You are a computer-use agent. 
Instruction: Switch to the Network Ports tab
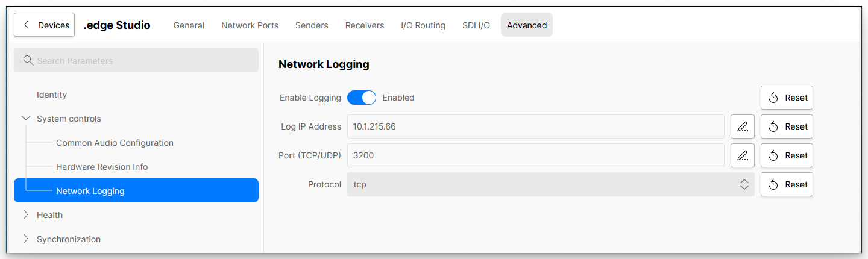pos(250,25)
